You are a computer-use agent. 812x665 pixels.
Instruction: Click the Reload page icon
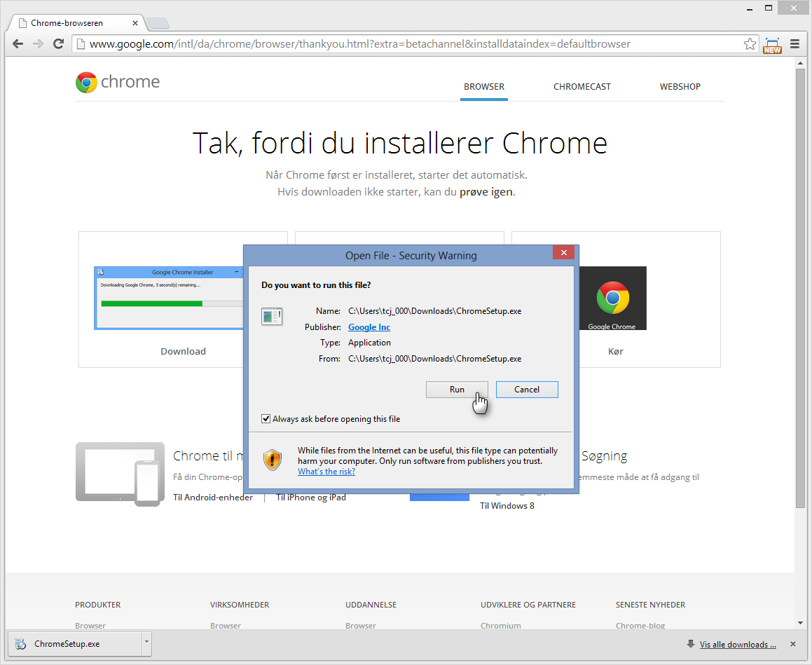(59, 44)
